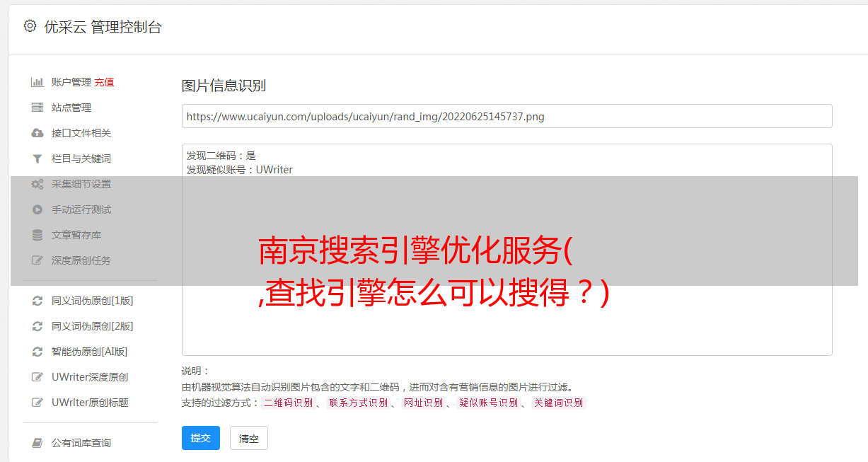
Task: Click the red 充值 link
Action: click(104, 82)
